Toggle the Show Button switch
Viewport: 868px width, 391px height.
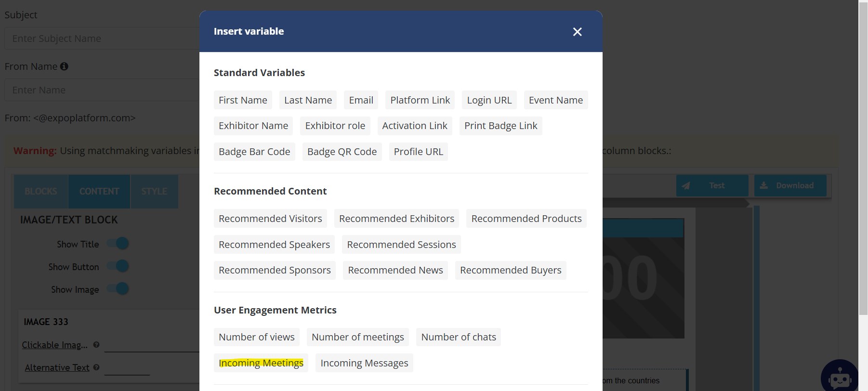[118, 266]
